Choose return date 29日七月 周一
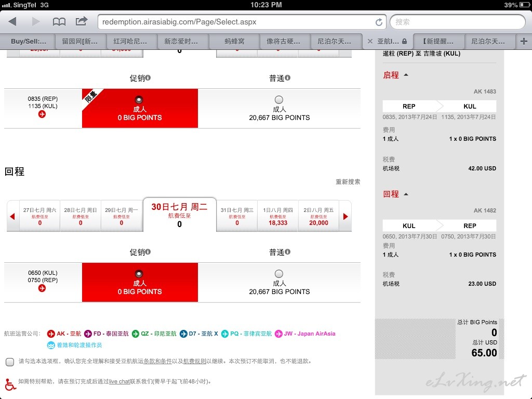Image resolution: width=532 pixels, height=399 pixels. coord(122,216)
